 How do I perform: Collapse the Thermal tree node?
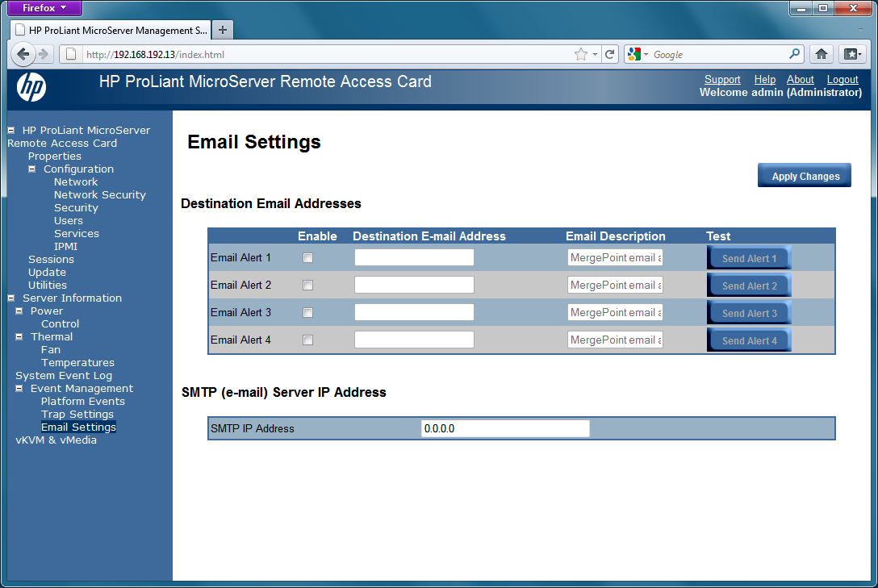tap(19, 336)
